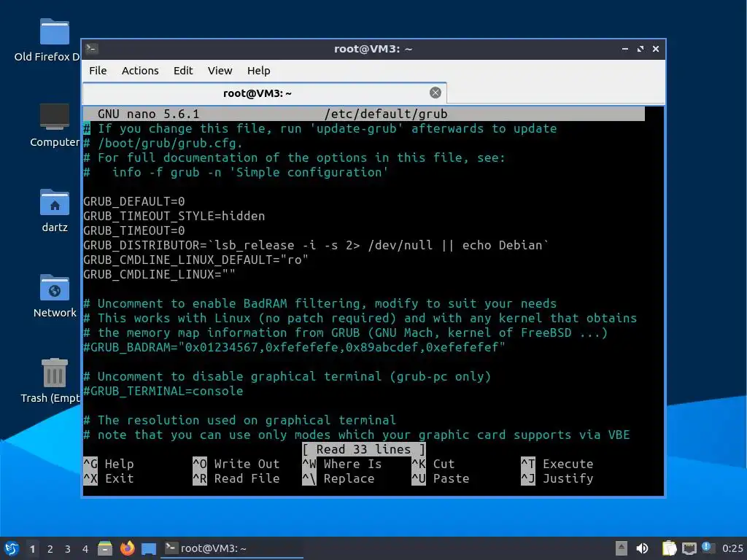The height and width of the screenshot is (560, 747).
Task: Launch Firefox from the taskbar
Action: (127, 548)
